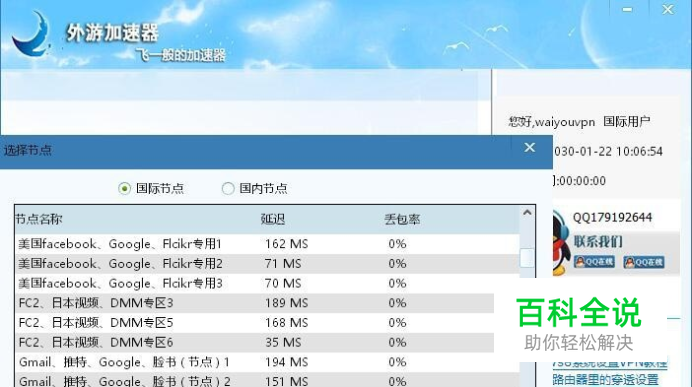Click the crescent moon app logo
692x387 pixels.
[x=31, y=34]
